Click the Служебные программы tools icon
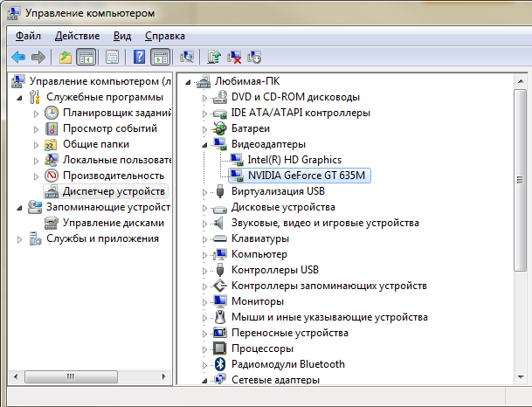532x407 pixels. [35, 97]
